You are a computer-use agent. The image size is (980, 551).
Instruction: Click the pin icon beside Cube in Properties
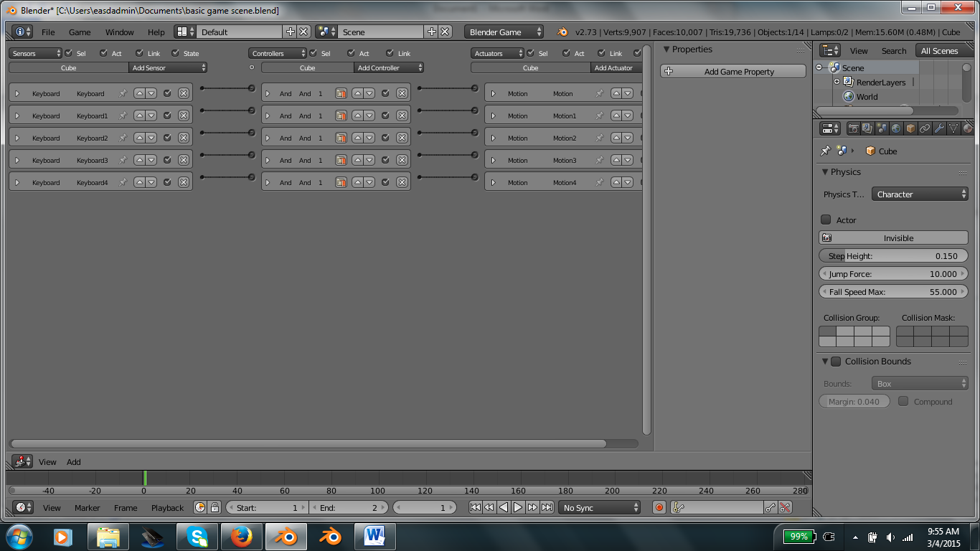point(825,151)
